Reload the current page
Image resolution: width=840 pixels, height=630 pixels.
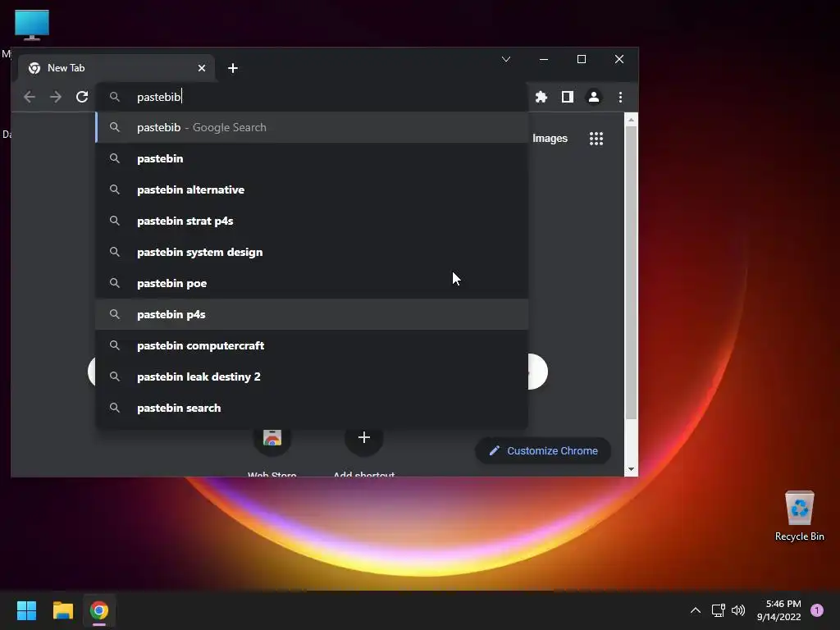(82, 97)
